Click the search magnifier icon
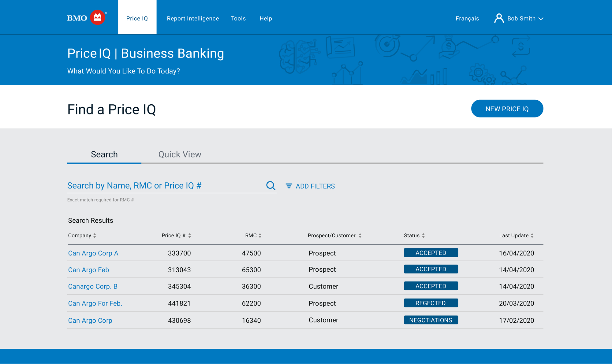The height and width of the screenshot is (364, 612). (x=271, y=185)
